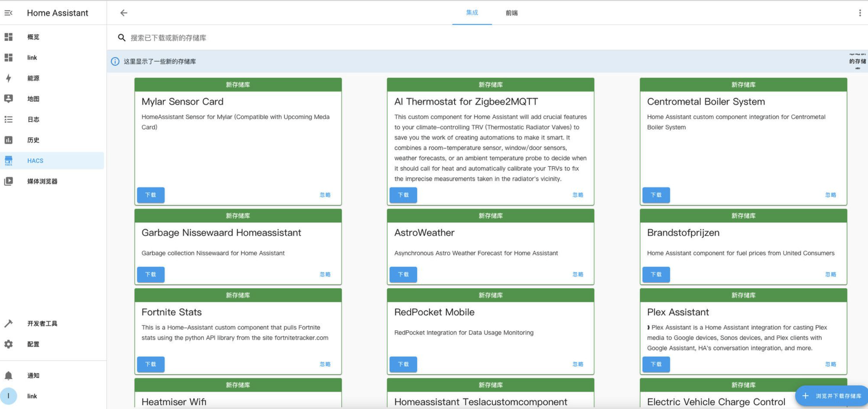868x409 pixels.
Task: Click the Home Assistant sidebar title
Action: click(x=58, y=13)
